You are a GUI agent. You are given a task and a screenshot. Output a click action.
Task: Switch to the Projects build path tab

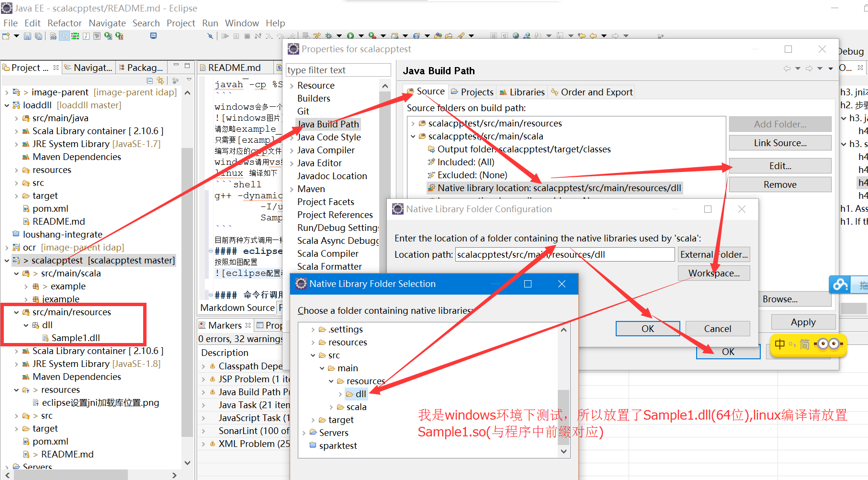472,92
